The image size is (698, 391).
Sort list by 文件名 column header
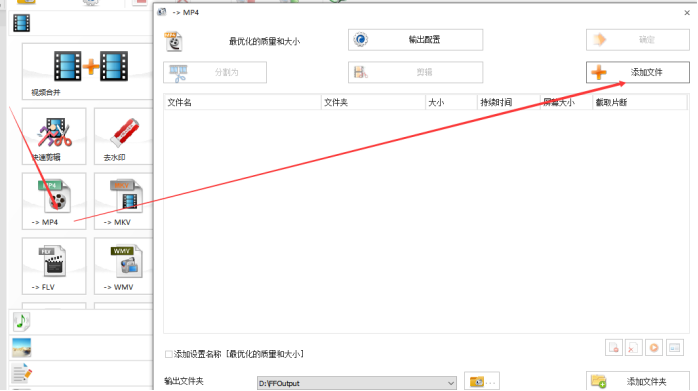[242, 102]
